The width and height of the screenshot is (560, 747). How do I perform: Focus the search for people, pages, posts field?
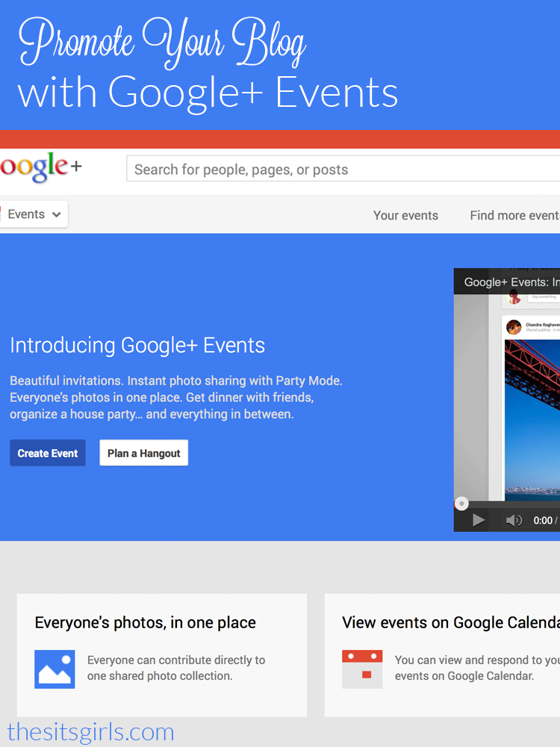click(343, 169)
